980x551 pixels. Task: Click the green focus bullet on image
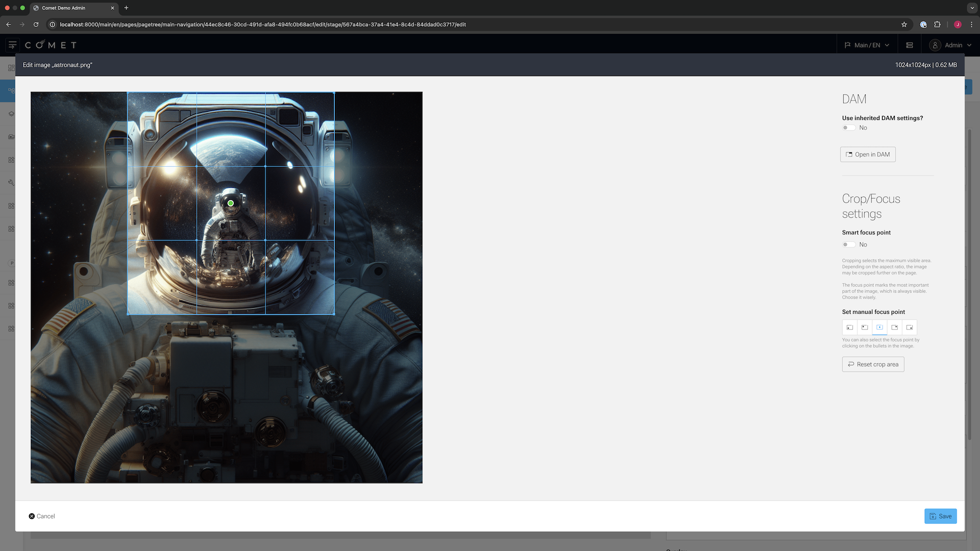[x=231, y=204]
